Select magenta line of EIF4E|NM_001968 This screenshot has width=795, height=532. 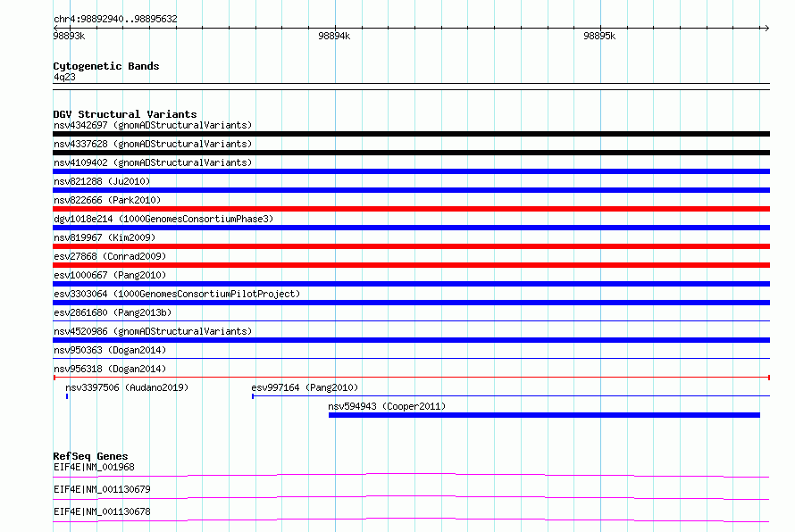pos(411,475)
